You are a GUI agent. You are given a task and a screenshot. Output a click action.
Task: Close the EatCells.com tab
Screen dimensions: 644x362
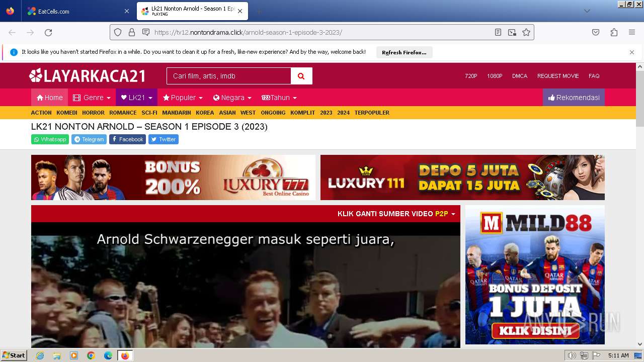[x=127, y=11]
